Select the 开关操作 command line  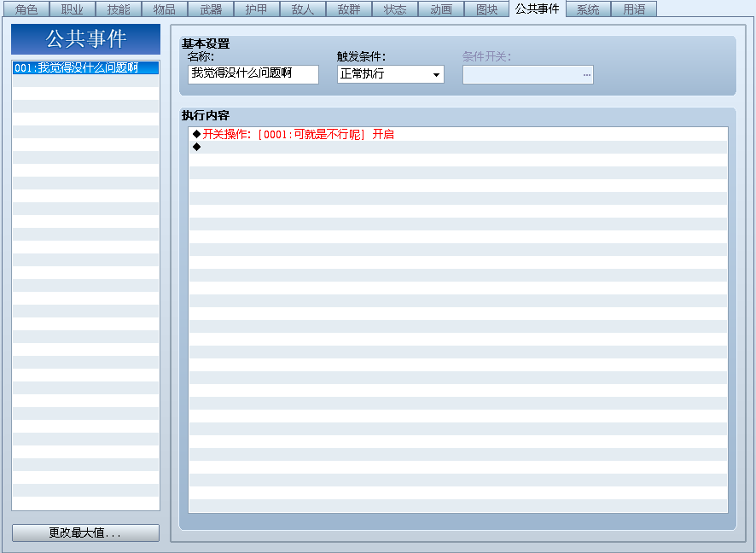(458, 135)
